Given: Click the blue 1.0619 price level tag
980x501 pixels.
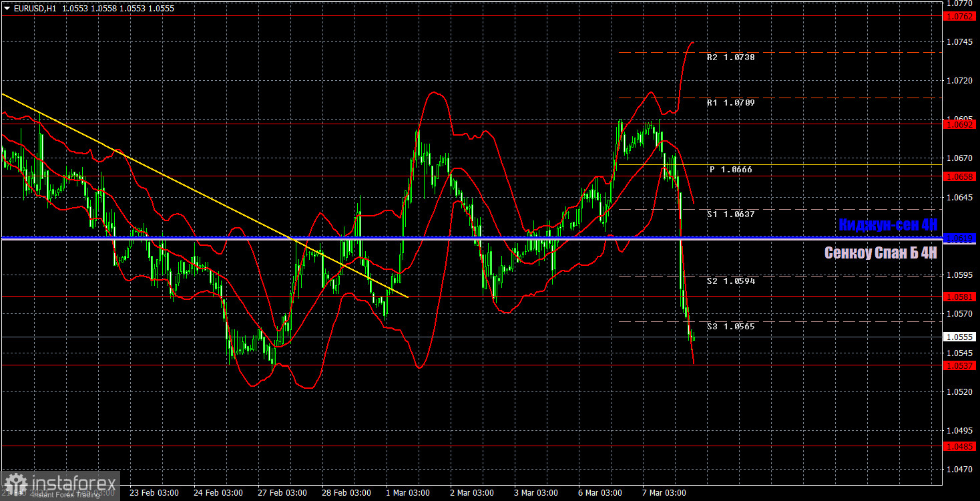Looking at the screenshot, I should pyautogui.click(x=960, y=238).
